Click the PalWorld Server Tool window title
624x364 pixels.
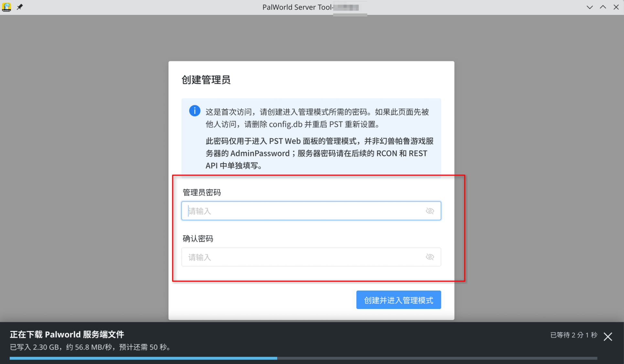pyautogui.click(x=311, y=7)
